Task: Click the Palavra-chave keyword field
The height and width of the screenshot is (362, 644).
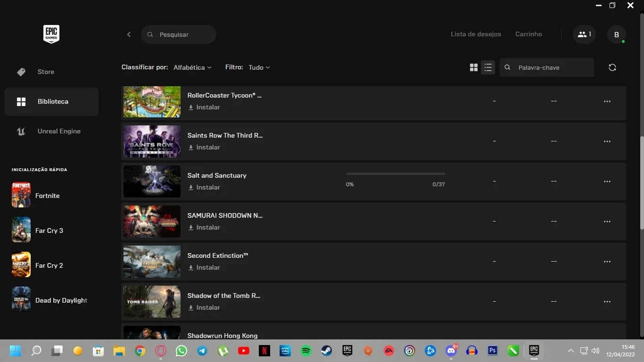Action: coord(547,67)
